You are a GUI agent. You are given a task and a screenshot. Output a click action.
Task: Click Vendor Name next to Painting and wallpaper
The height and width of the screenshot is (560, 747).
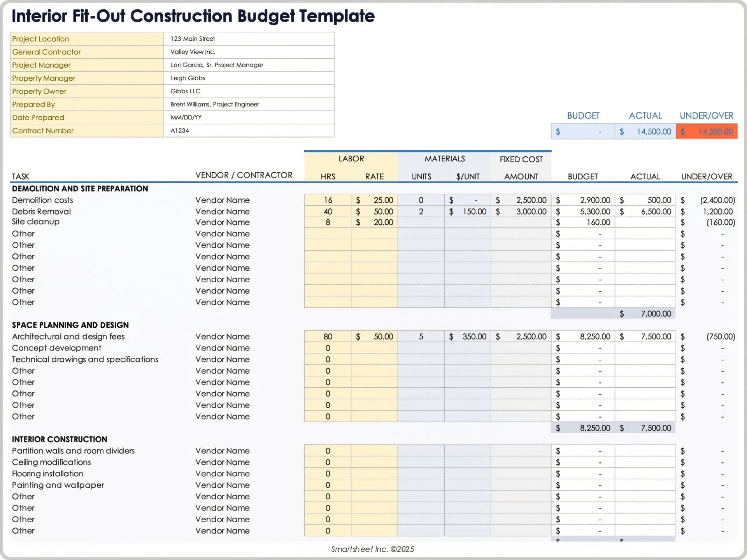[223, 485]
